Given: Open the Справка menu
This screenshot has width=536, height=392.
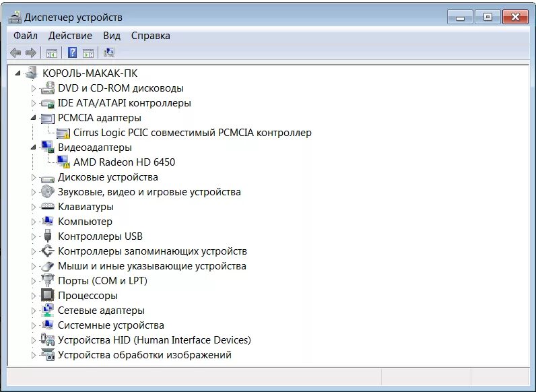Looking at the screenshot, I should [150, 36].
